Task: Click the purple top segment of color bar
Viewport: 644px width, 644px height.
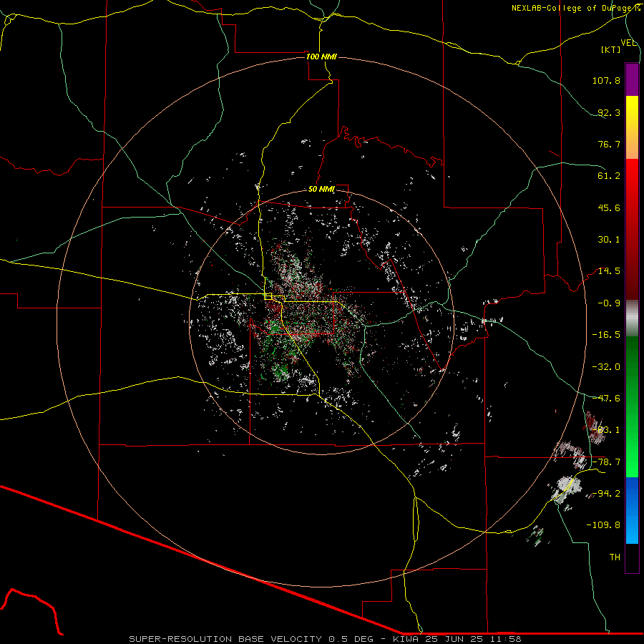Action: pos(632,79)
